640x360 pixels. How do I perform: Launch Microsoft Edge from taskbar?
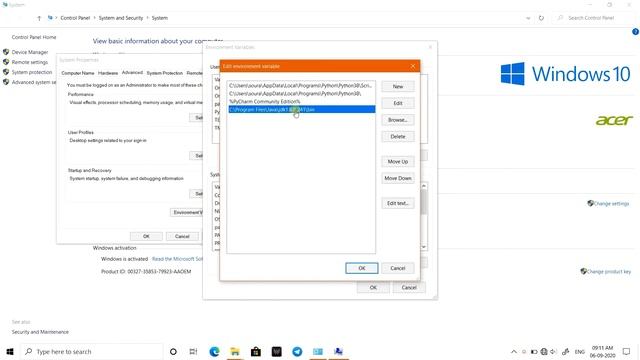click(x=214, y=351)
